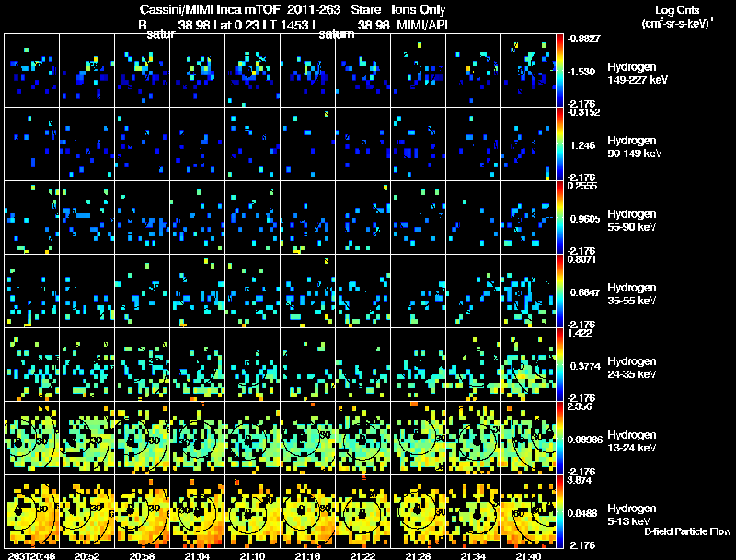Viewport: 736px width, 560px height.
Task: Click the Hydrogen 55-90 keV color bar
Action: 561,217
